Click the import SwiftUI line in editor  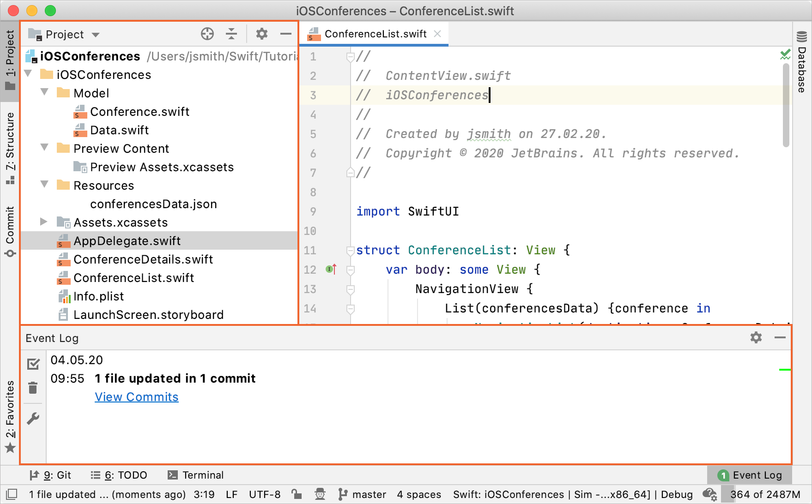[407, 211]
